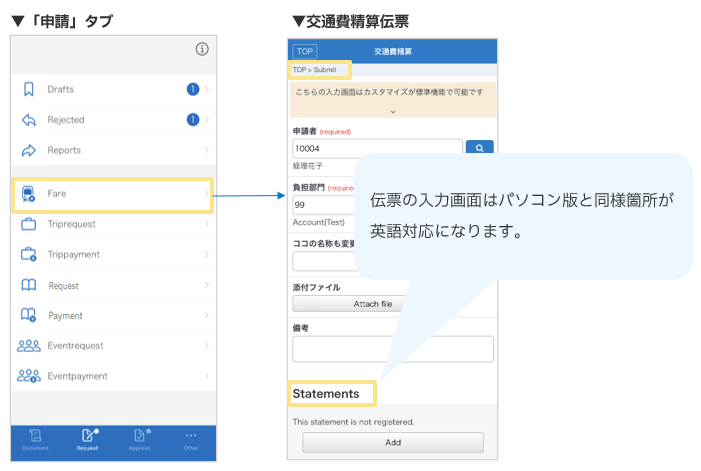Click the Trippayment briefcase icon

point(29,254)
